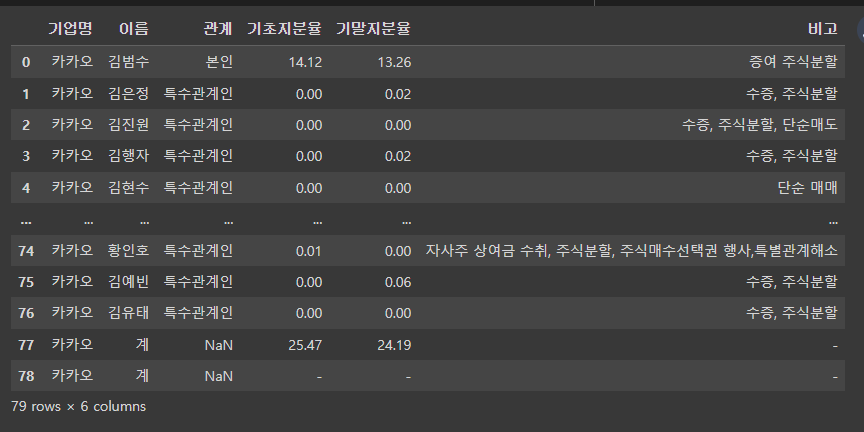Click row index 4
The height and width of the screenshot is (432, 864).
[26, 188]
